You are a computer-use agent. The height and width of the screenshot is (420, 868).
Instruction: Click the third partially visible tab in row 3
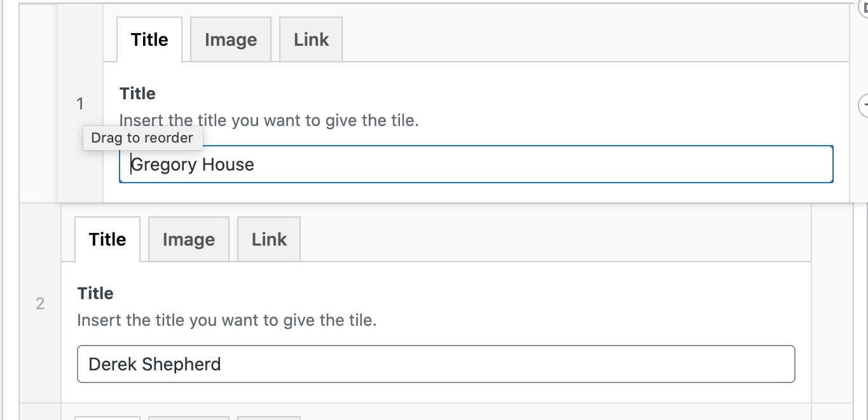pos(269,417)
